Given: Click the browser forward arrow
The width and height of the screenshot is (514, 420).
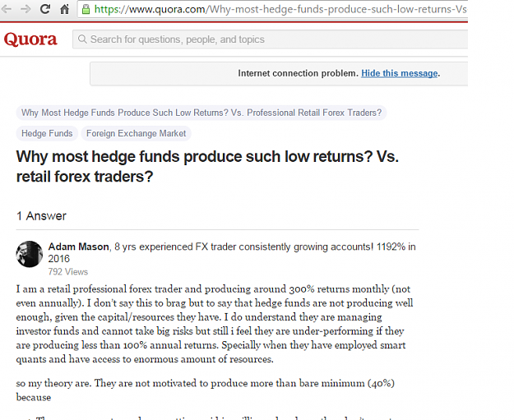Looking at the screenshot, I should [25, 9].
